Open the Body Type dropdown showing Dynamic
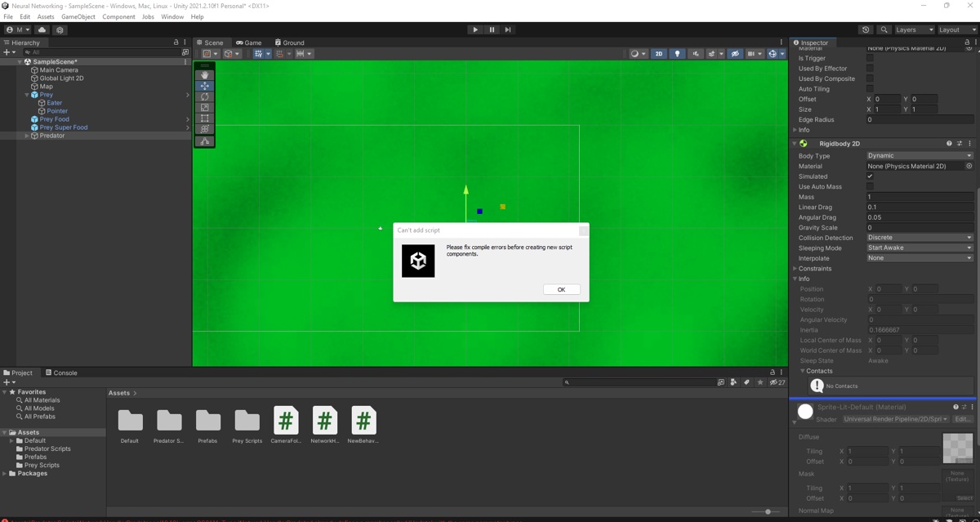Image resolution: width=980 pixels, height=522 pixels. (920, 155)
